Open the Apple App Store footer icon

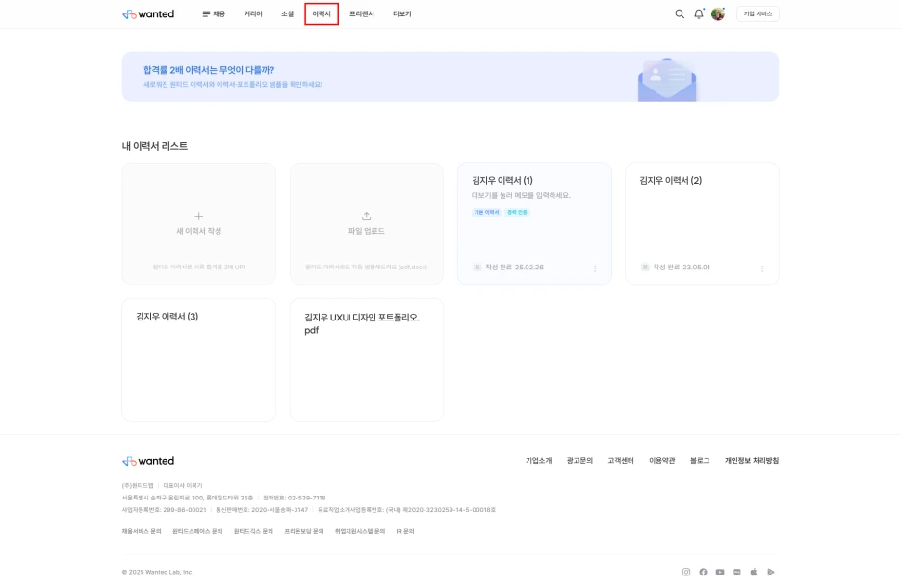(754, 572)
